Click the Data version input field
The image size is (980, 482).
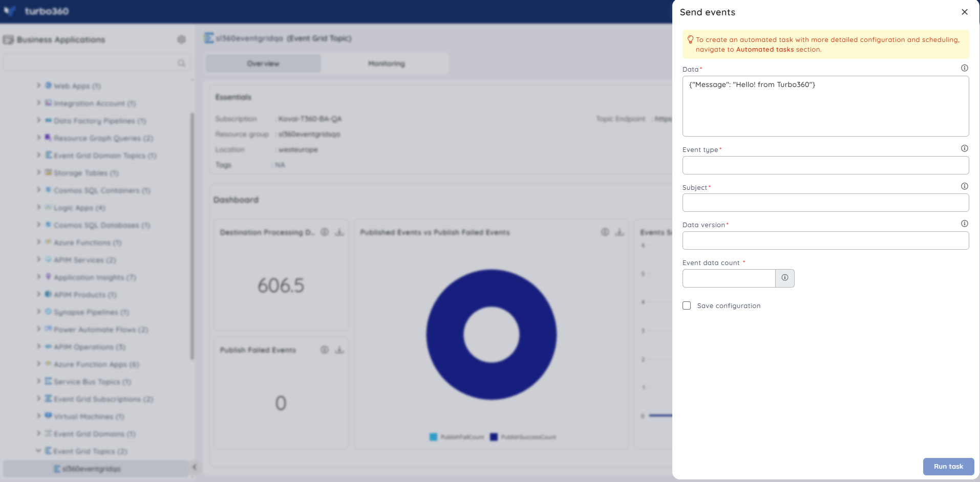click(x=825, y=240)
